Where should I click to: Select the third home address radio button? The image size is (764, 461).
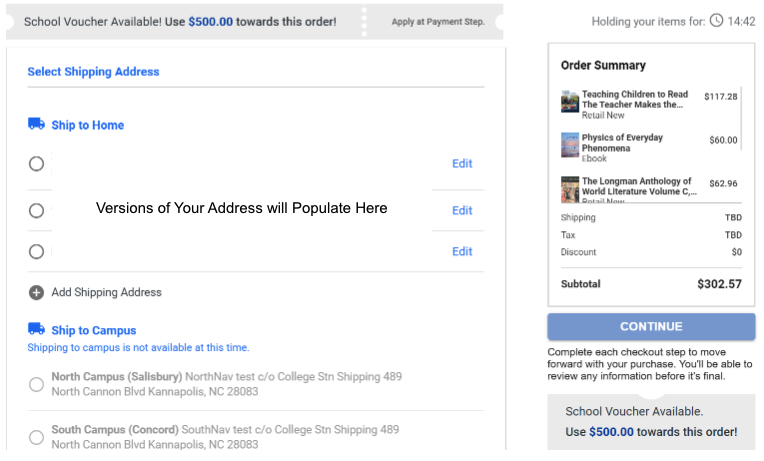tap(36, 251)
